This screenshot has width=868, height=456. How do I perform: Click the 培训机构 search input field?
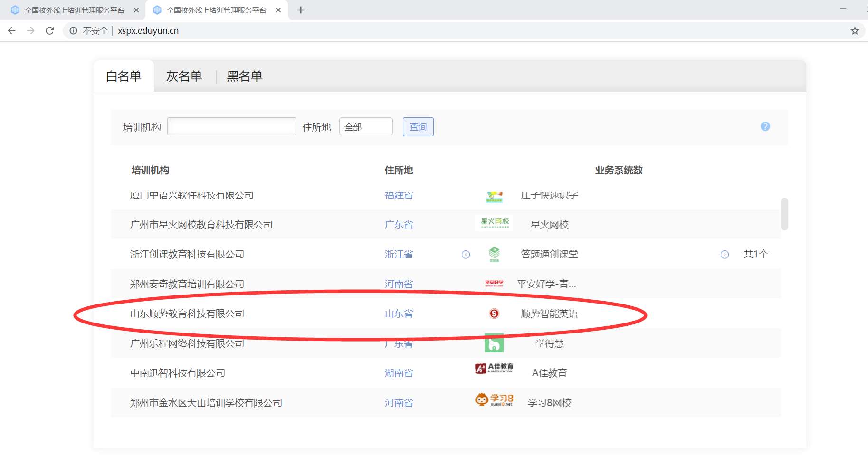point(232,126)
